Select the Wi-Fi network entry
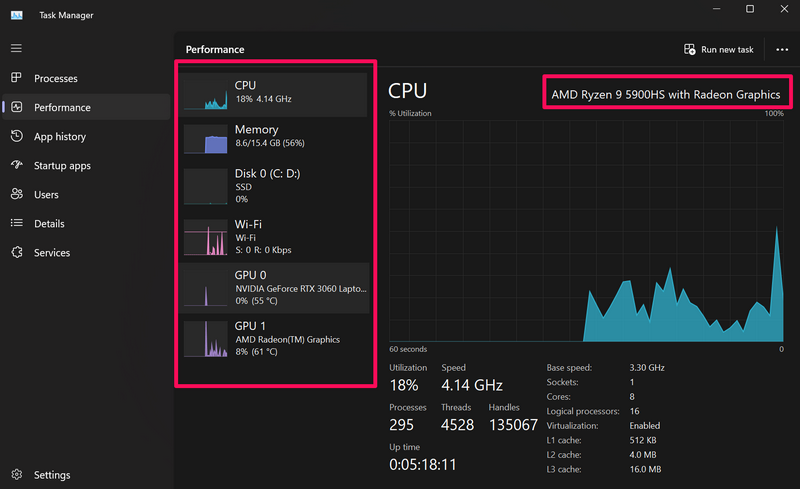Screen dimensions: 800x489 pos(275,237)
